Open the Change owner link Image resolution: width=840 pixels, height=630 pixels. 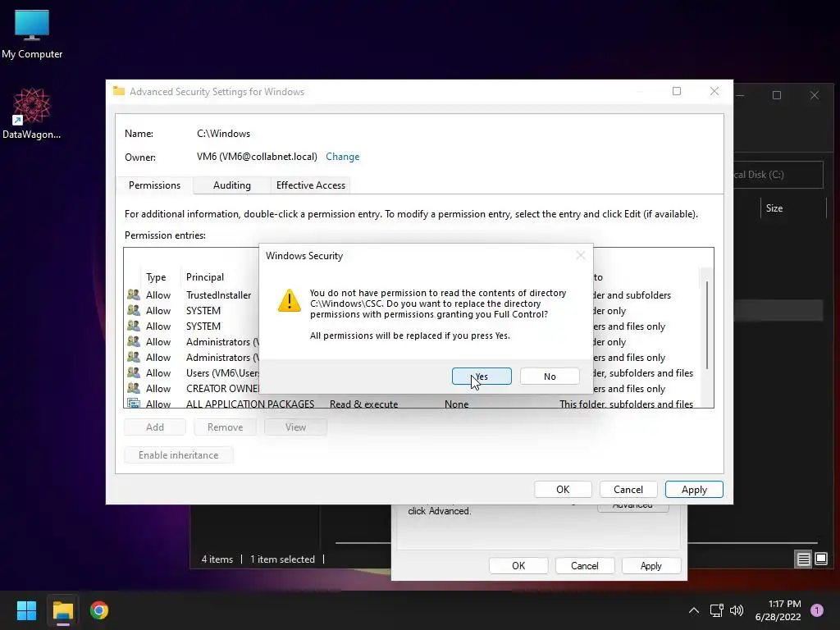coord(342,157)
